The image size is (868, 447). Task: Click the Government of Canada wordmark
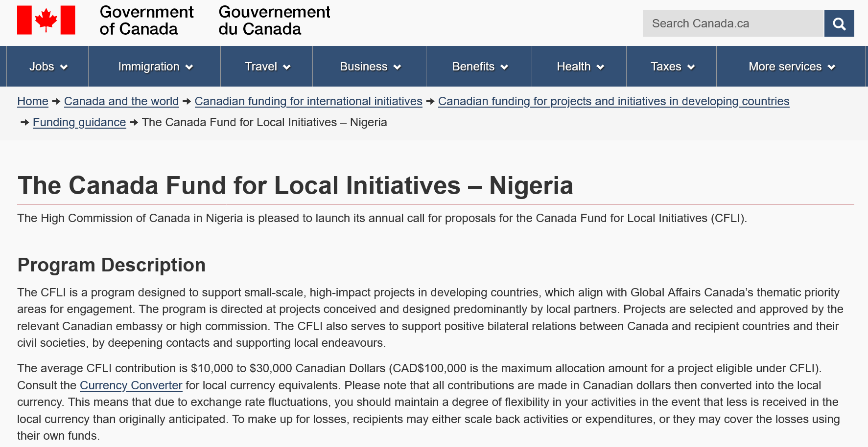coord(146,21)
